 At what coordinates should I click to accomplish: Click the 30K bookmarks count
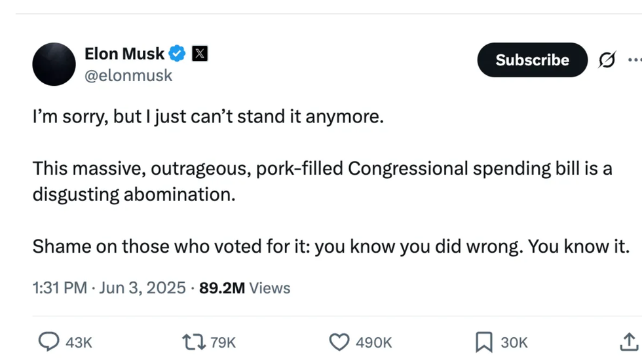coord(514,342)
